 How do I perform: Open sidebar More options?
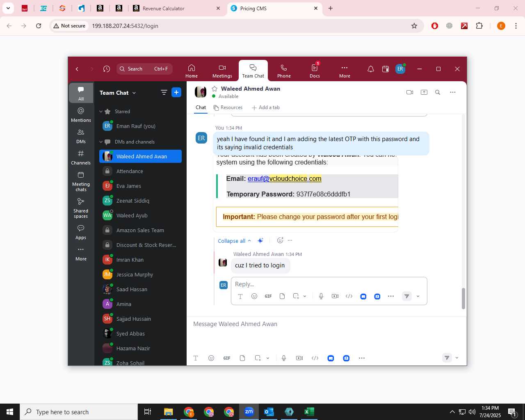tap(81, 253)
